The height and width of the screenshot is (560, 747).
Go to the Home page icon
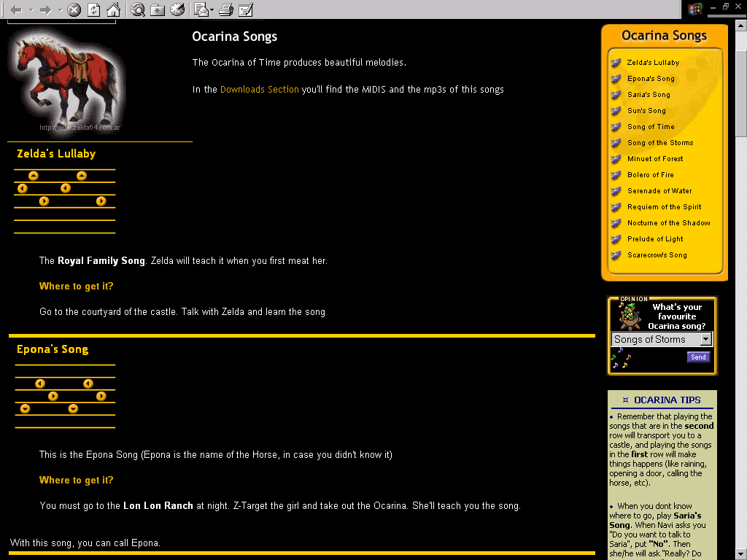click(113, 9)
